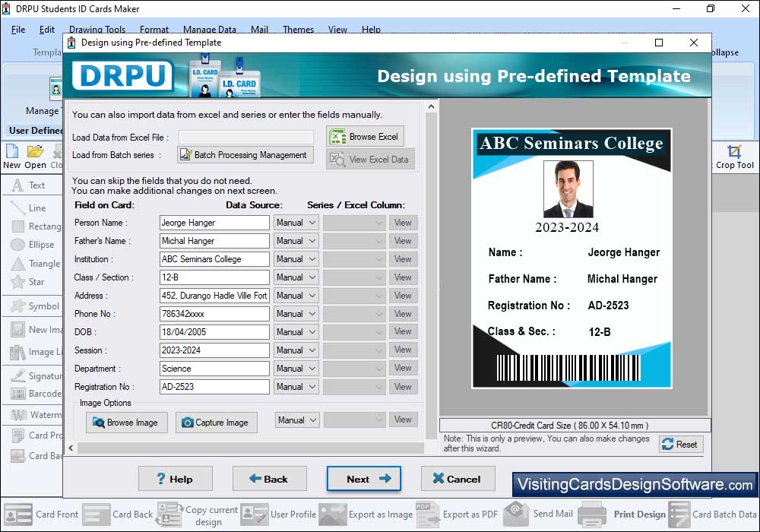Click Export as PDF
760x532 pixels.
456,515
